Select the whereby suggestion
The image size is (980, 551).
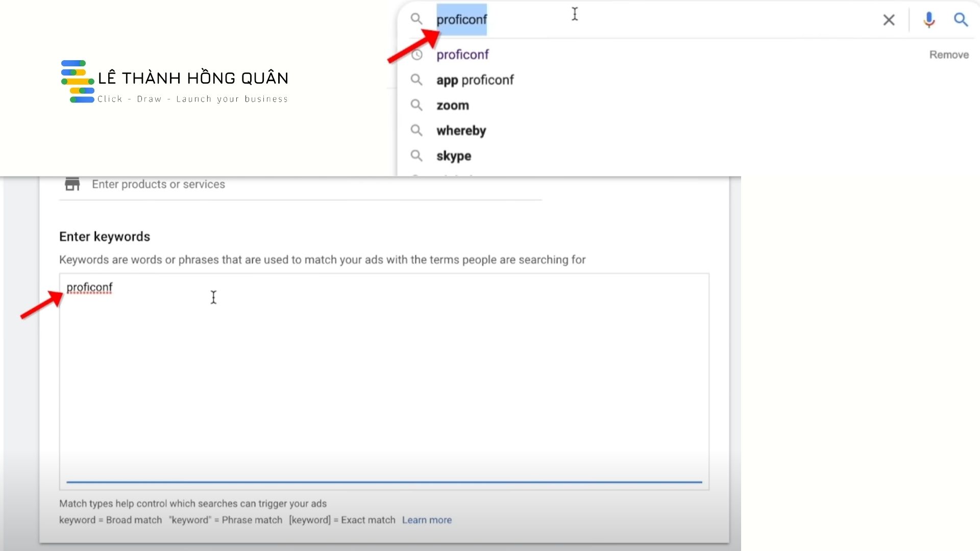[461, 130]
